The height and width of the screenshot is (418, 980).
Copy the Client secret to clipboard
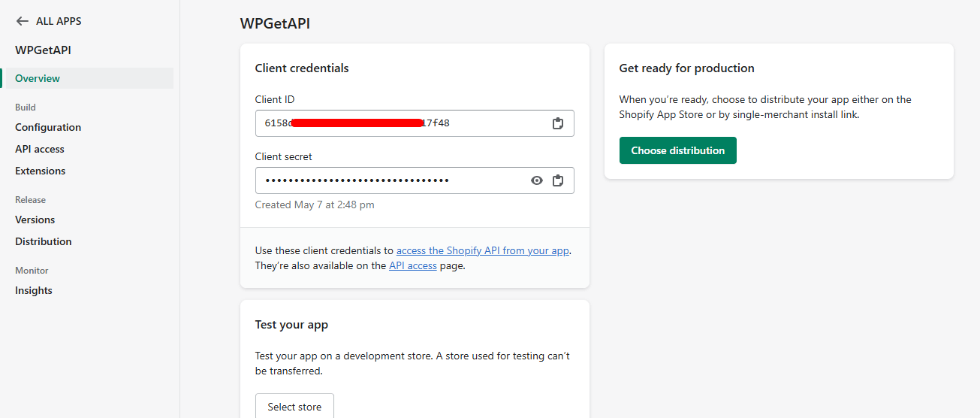pos(557,180)
